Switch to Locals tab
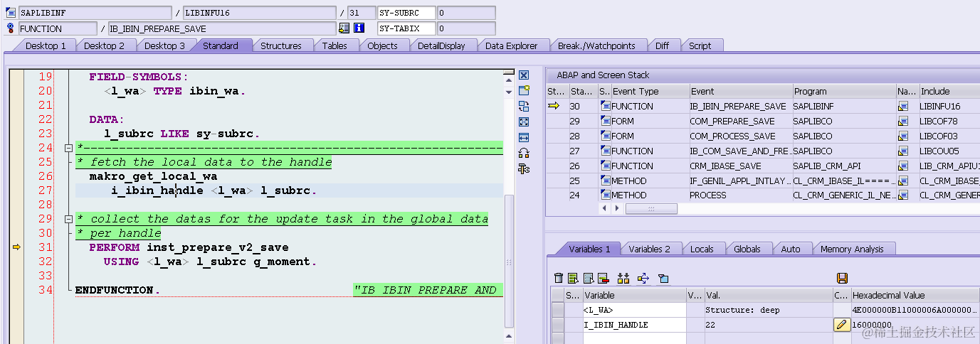The image size is (980, 344). click(702, 249)
